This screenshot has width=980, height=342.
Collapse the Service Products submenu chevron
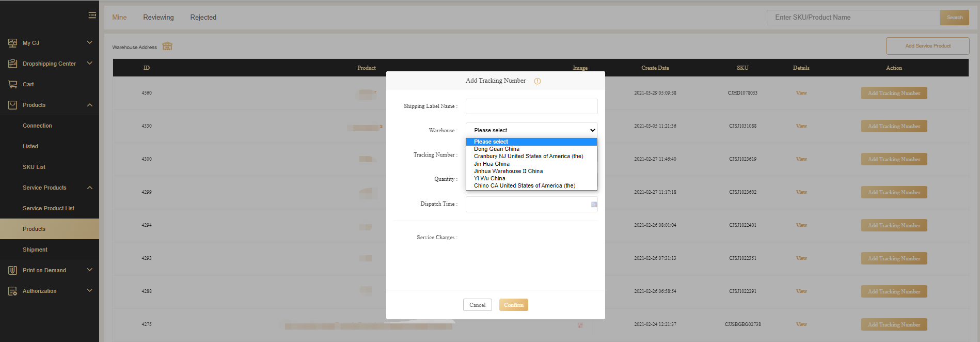[90, 188]
